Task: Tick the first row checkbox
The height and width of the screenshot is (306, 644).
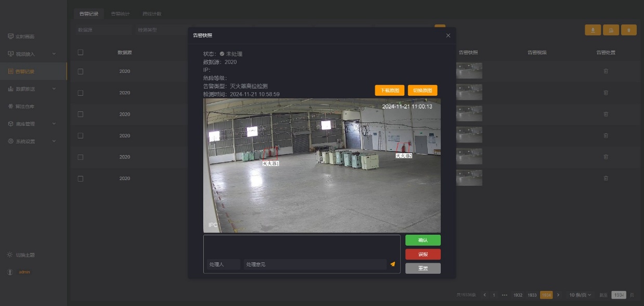Action: coord(80,71)
